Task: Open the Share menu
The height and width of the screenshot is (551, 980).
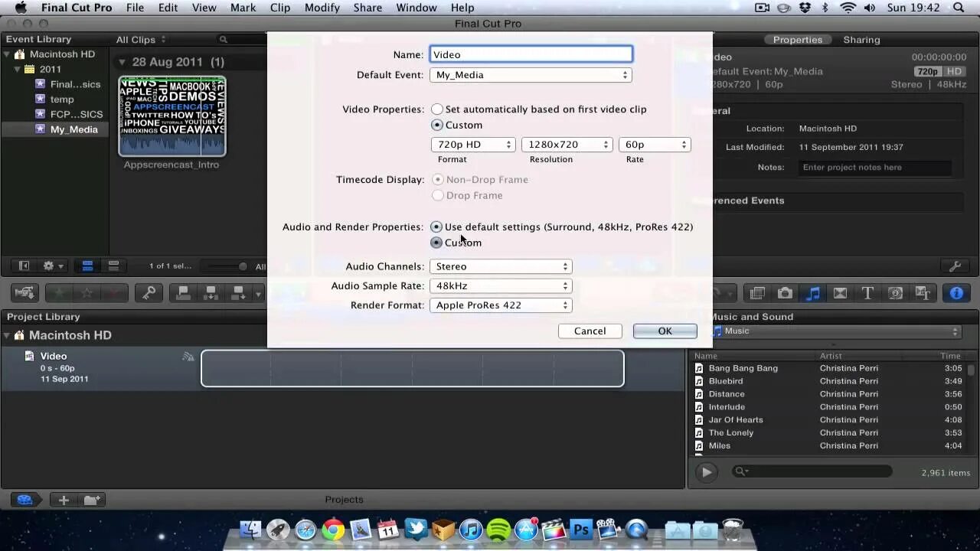Action: [x=367, y=8]
